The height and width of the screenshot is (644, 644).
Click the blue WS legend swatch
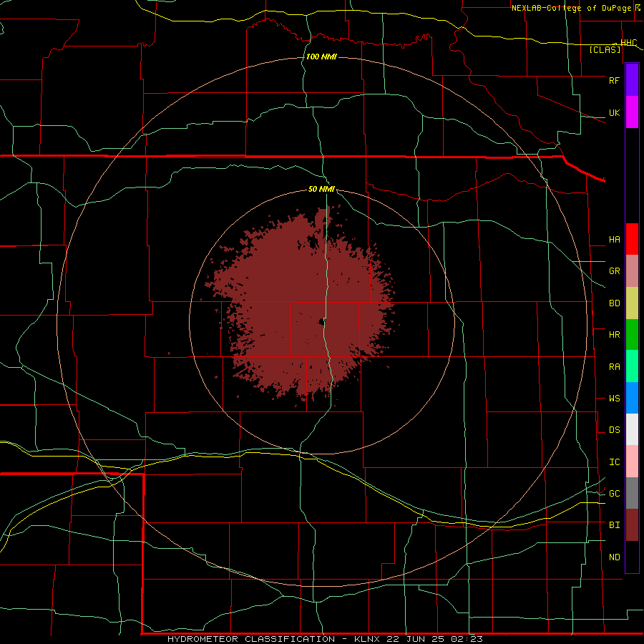click(632, 398)
